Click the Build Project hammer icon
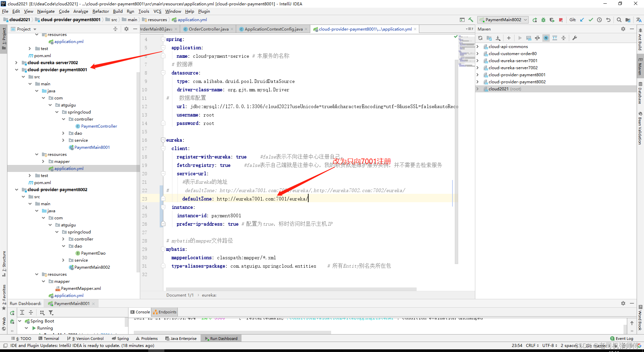The image size is (644, 352). pos(471,20)
